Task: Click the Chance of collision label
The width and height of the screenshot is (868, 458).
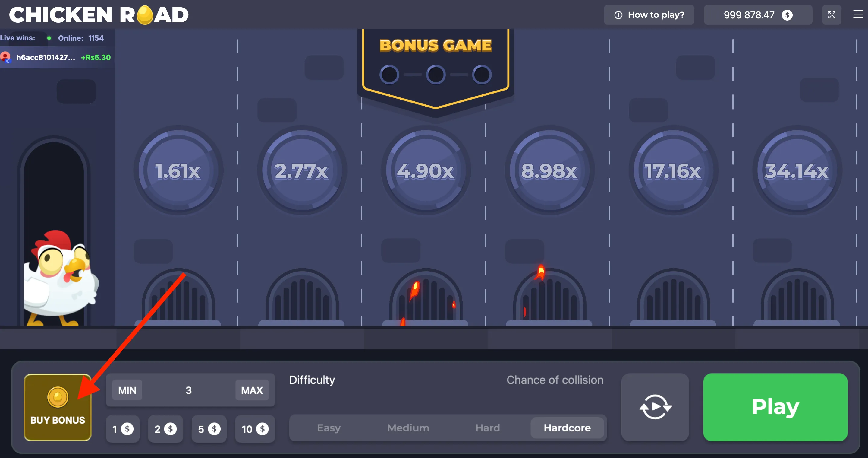Action: [x=555, y=380]
